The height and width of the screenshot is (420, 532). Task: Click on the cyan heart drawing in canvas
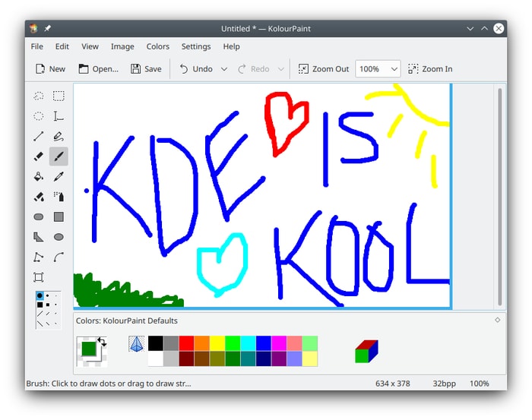pyautogui.click(x=222, y=265)
